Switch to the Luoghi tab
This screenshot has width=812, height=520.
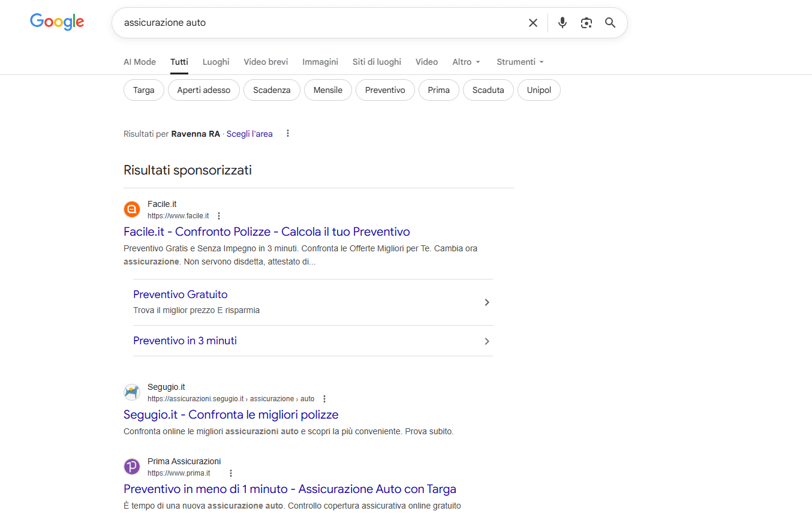click(216, 62)
